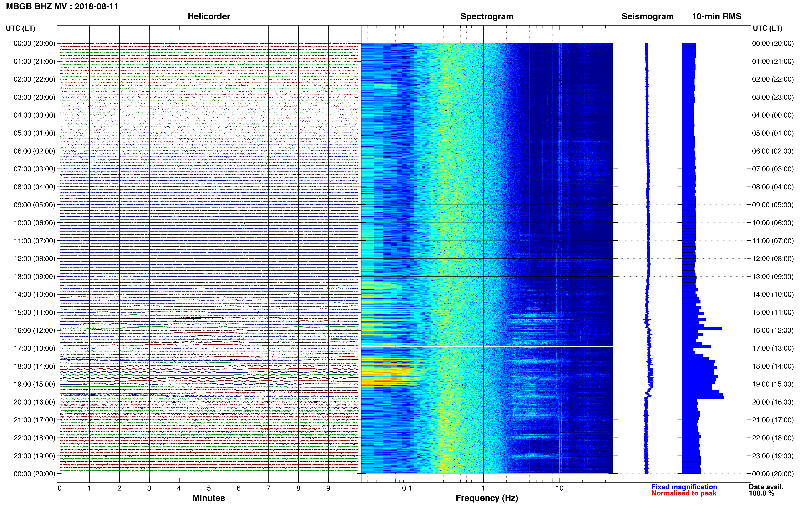Click the 01:00 (21:00) label beside the Helicorder
This screenshot has width=812, height=508.
click(x=34, y=62)
